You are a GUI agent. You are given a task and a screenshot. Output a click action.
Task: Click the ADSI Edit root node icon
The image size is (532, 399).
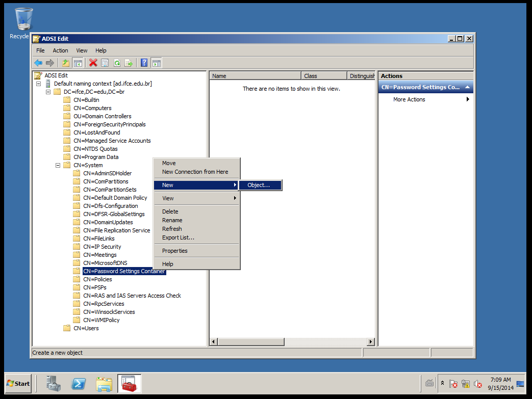point(38,75)
